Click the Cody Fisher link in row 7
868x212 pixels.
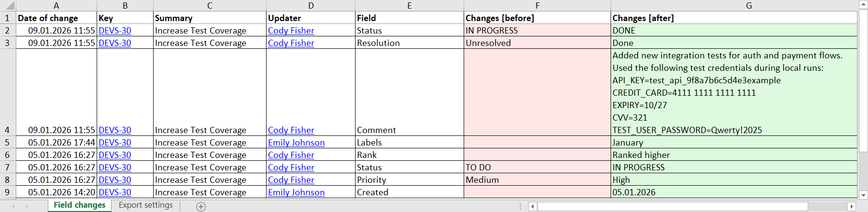click(x=291, y=167)
